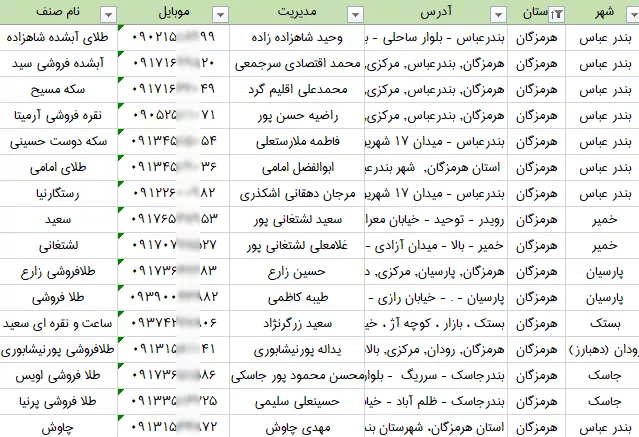
Task: Select the موبایل column header text
Action: tap(174, 12)
